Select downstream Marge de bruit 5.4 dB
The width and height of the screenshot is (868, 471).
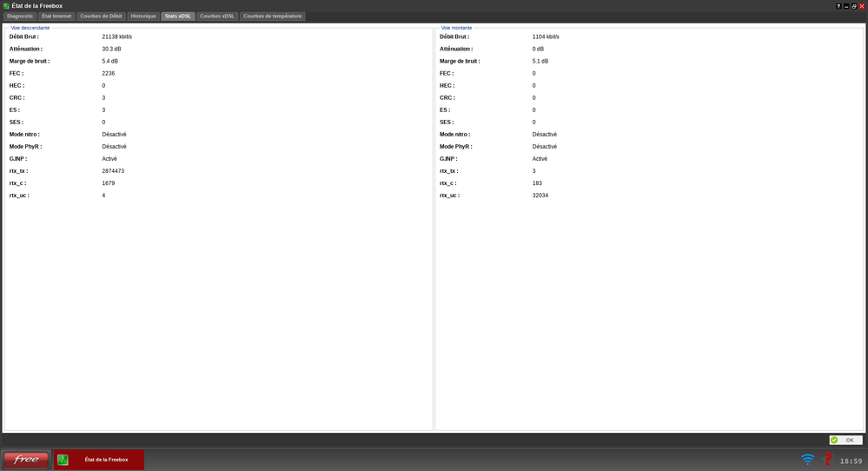[109, 62]
